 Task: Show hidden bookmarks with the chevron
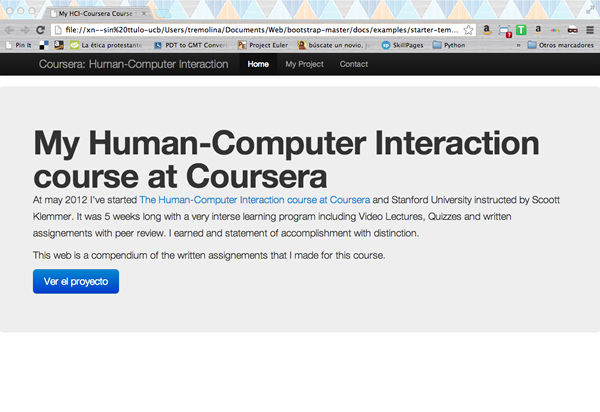518,45
